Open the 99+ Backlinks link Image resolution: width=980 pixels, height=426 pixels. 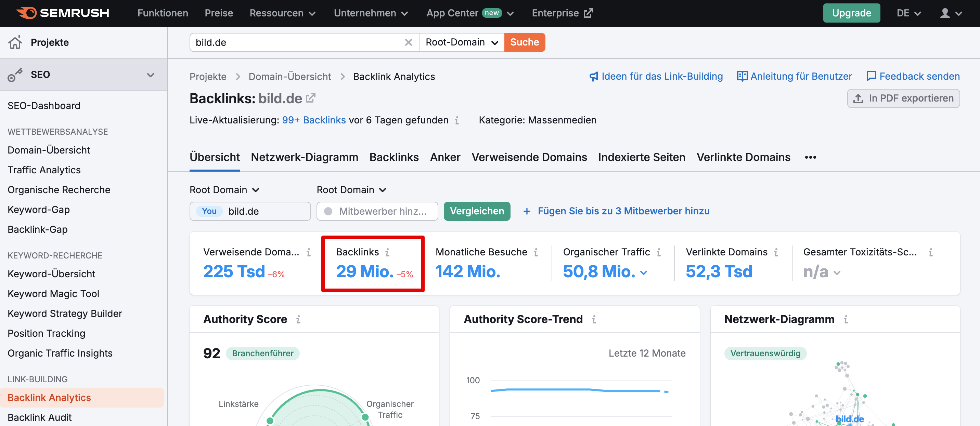pyautogui.click(x=314, y=120)
